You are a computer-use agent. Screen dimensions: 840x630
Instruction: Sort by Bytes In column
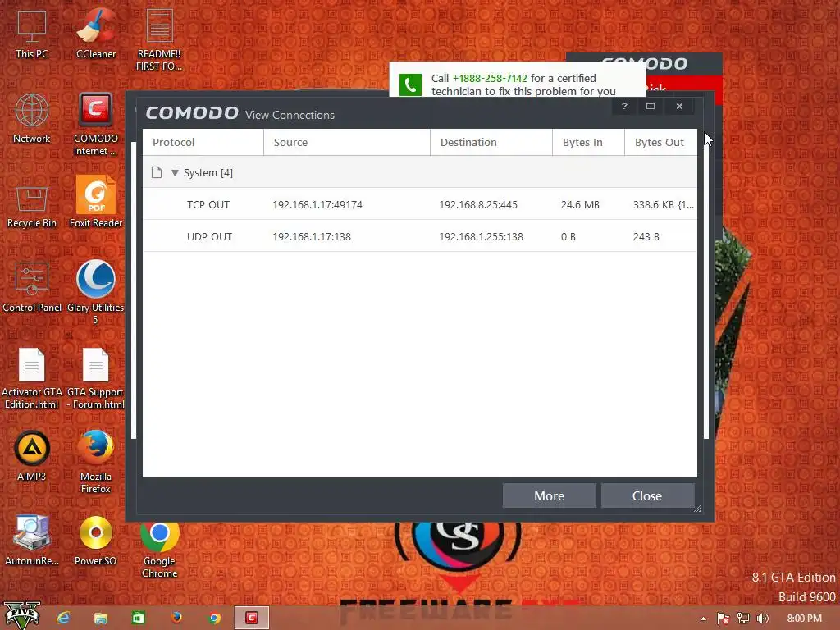(589, 143)
